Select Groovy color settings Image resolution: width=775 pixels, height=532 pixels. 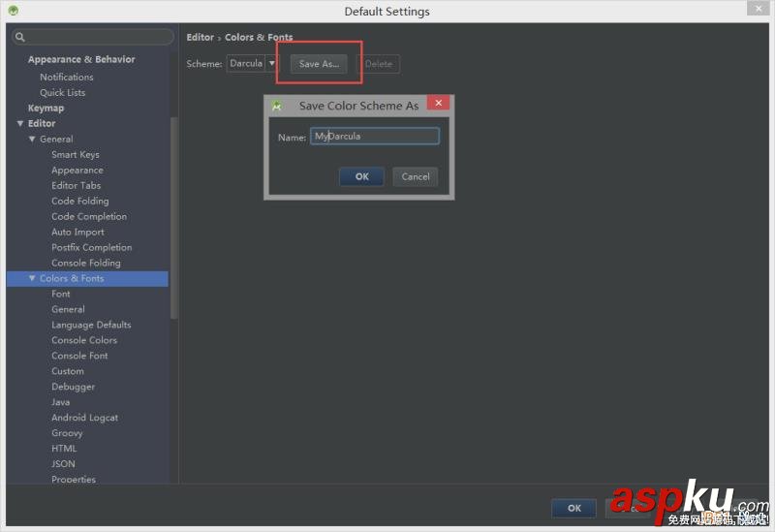pyautogui.click(x=67, y=433)
